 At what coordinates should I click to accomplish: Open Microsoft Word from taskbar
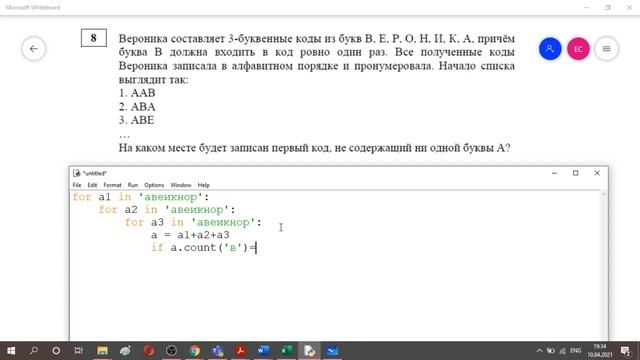[263, 351]
